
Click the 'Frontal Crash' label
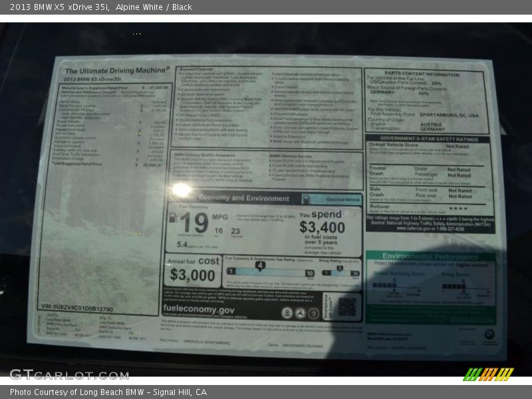pos(378,171)
